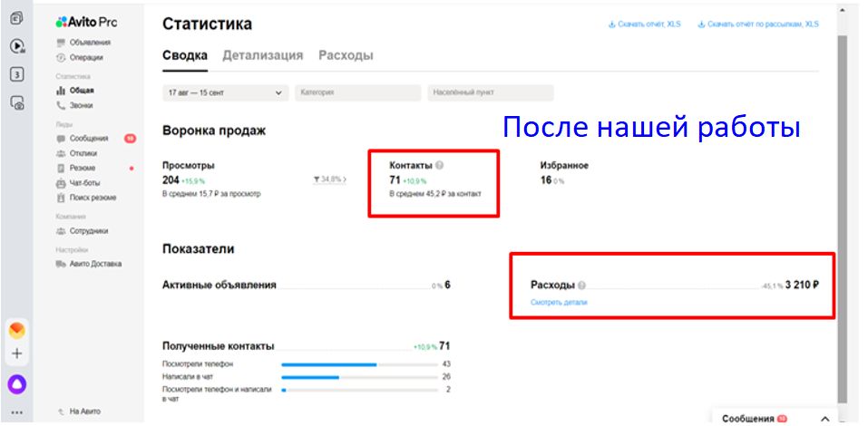Image resolution: width=868 pixels, height=426 pixels.
Task: Click the Населённый пункт filter field
Action: tap(491, 93)
